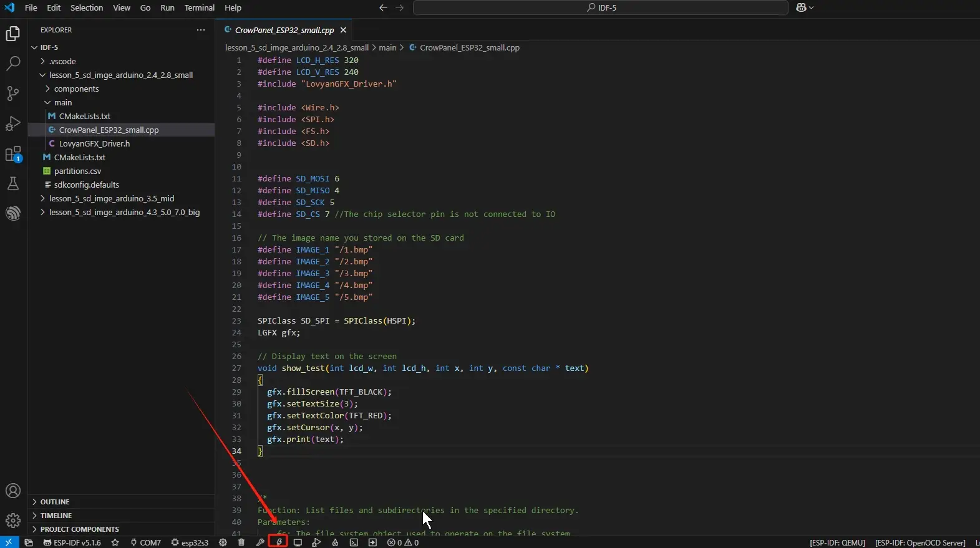Viewport: 980px width, 548px height.
Task: Open SDK Configuration Editor gear icon
Action: click(223, 542)
